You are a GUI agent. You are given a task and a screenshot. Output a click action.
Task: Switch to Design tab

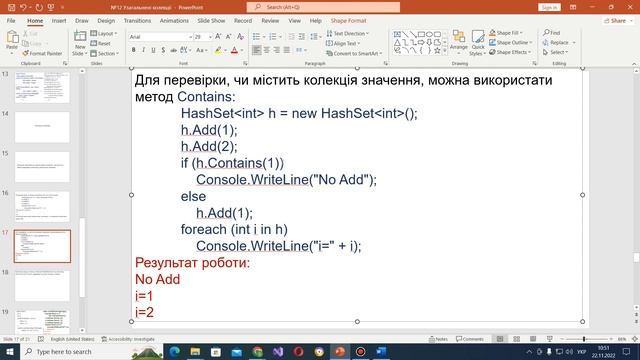pyautogui.click(x=106, y=20)
